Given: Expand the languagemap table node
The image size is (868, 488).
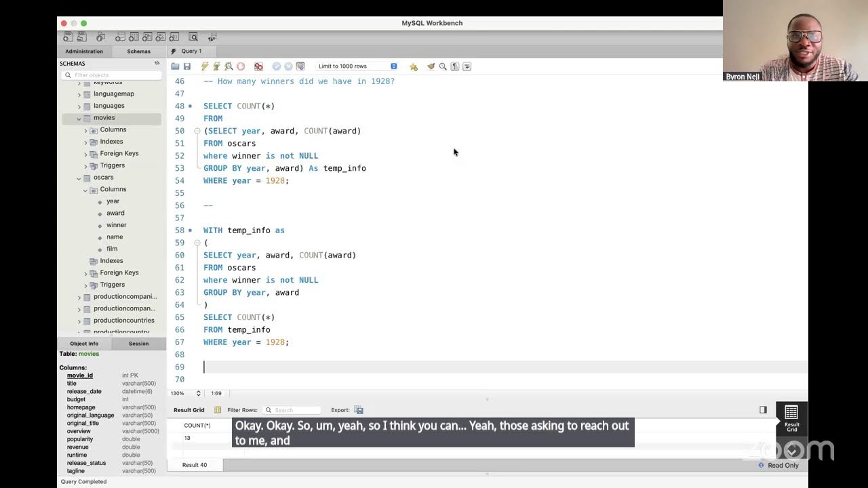Looking at the screenshot, I should 79,94.
